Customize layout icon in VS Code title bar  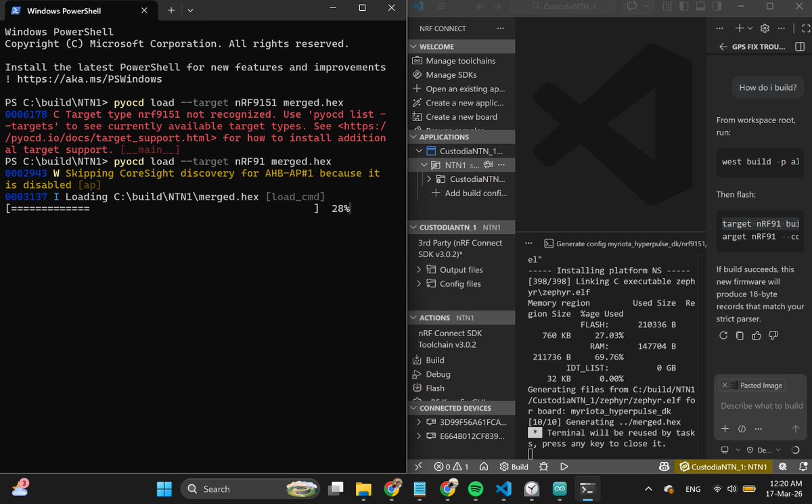pyautogui.click(x=668, y=6)
